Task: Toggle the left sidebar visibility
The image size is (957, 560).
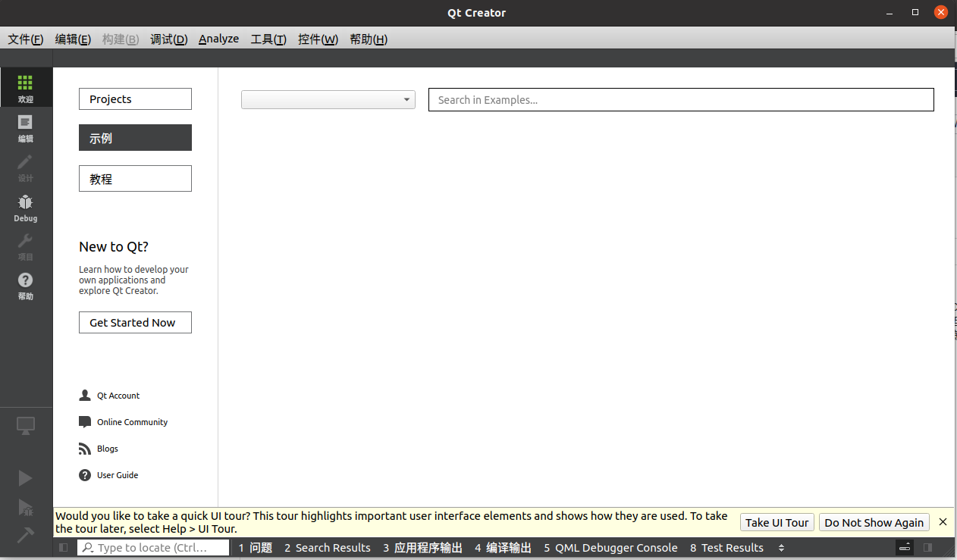Action: pos(64,548)
